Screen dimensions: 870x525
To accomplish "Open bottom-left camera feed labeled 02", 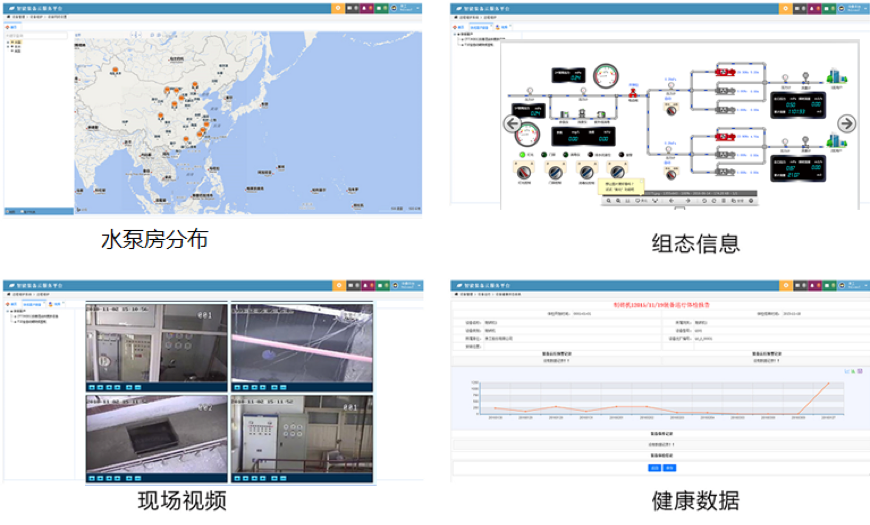I will (x=156, y=435).
